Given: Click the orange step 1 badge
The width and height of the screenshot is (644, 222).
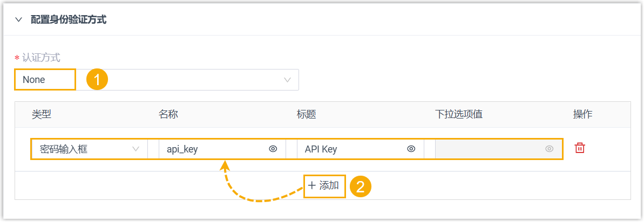Looking at the screenshot, I should coord(97,80).
